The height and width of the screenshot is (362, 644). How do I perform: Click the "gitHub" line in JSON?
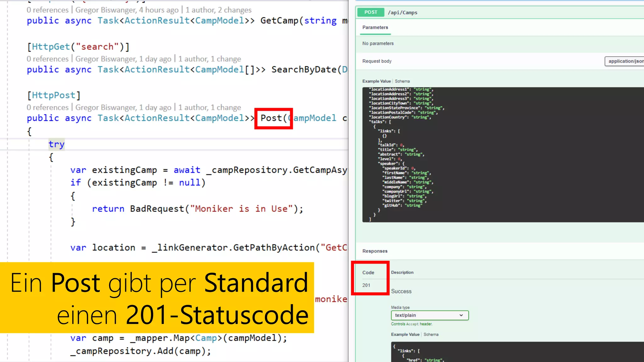click(x=402, y=206)
